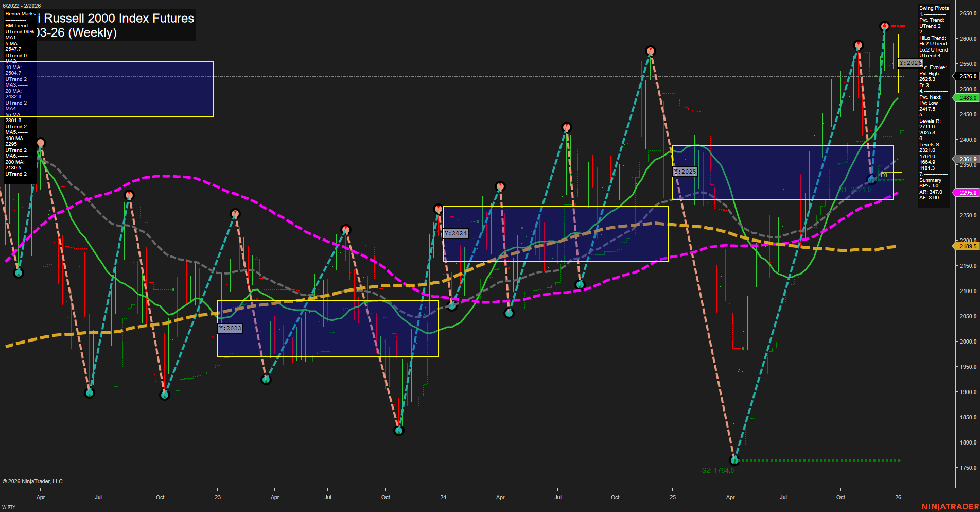
Task: Click the black 2526.0 price marker on axis
Action: click(967, 76)
